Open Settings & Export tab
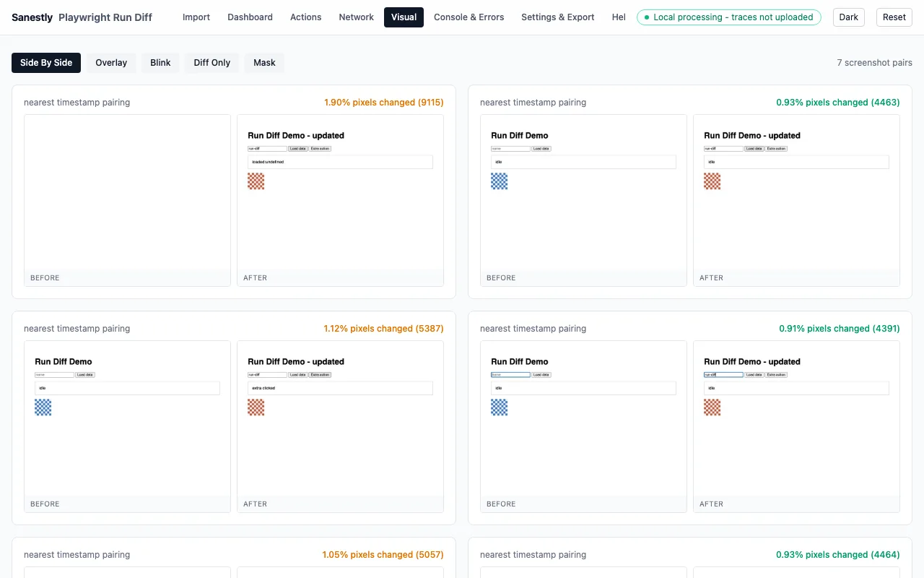Image resolution: width=924 pixels, height=578 pixels. click(x=557, y=17)
